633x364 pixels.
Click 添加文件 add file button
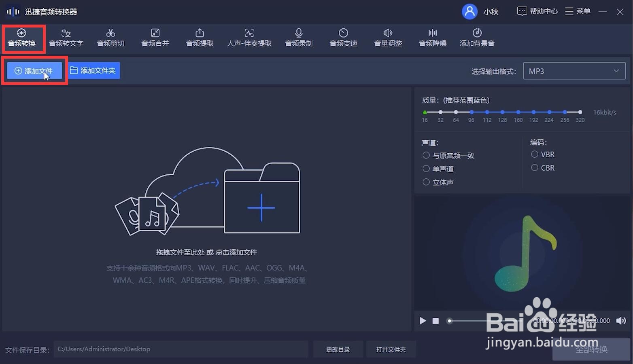pos(34,71)
